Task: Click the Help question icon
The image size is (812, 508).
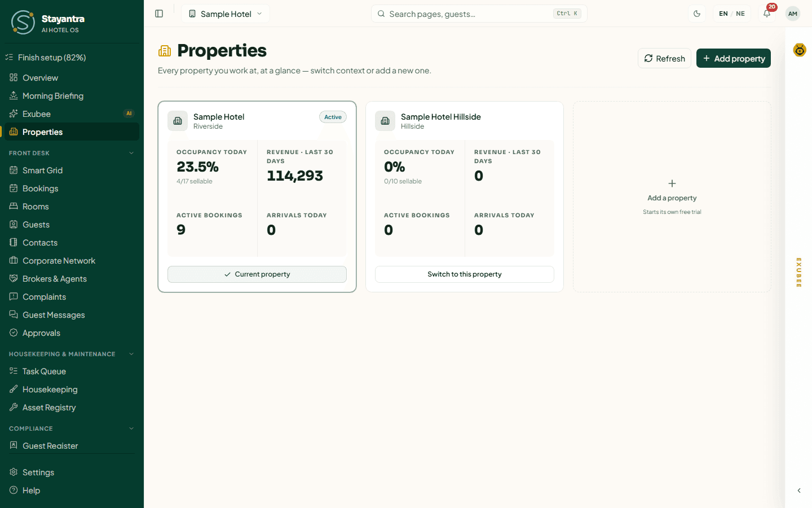Action: point(14,490)
